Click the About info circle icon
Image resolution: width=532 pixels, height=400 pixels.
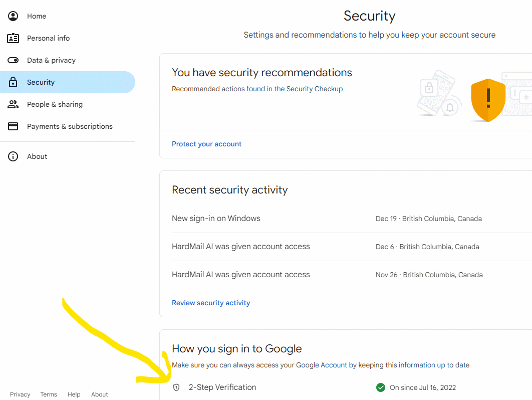13,156
